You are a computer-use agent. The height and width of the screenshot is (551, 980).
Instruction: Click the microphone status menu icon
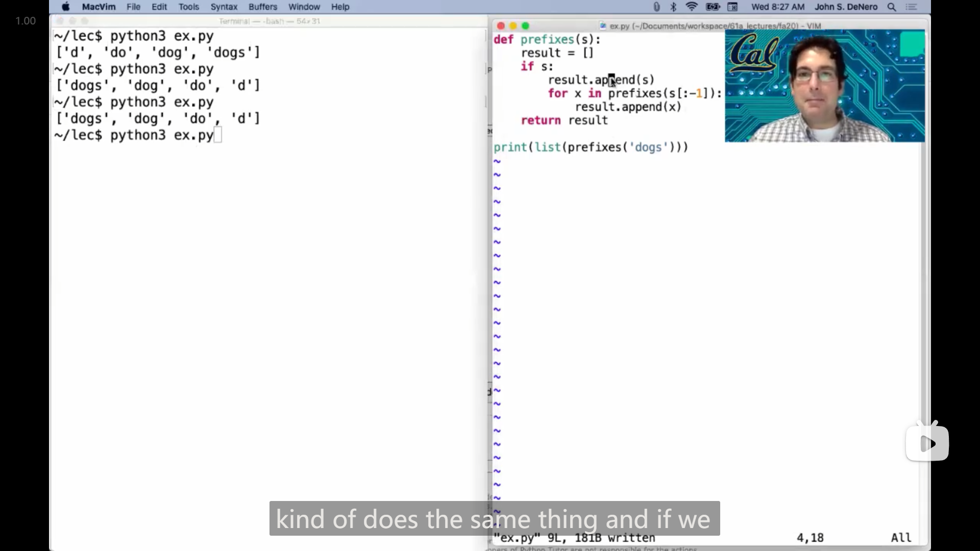(657, 7)
